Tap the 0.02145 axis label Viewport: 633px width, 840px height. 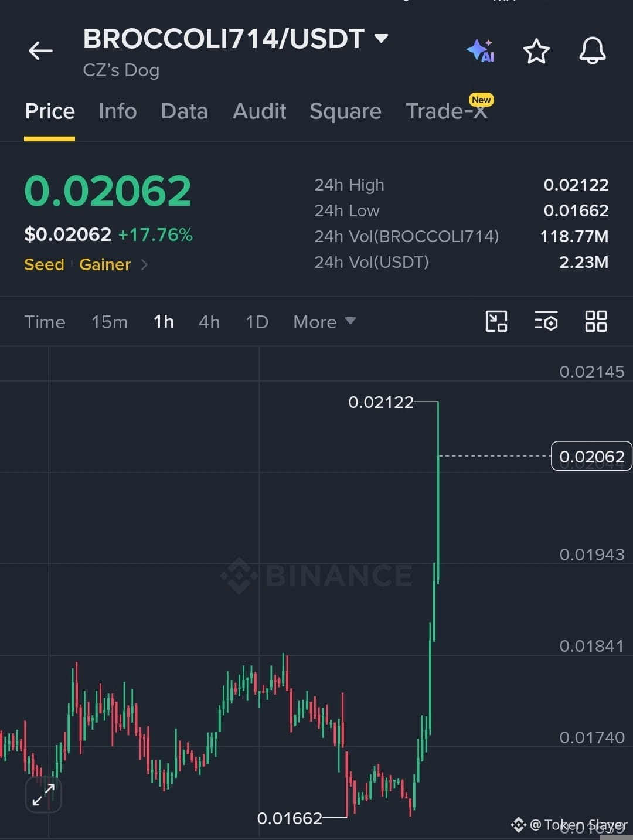coord(592,372)
